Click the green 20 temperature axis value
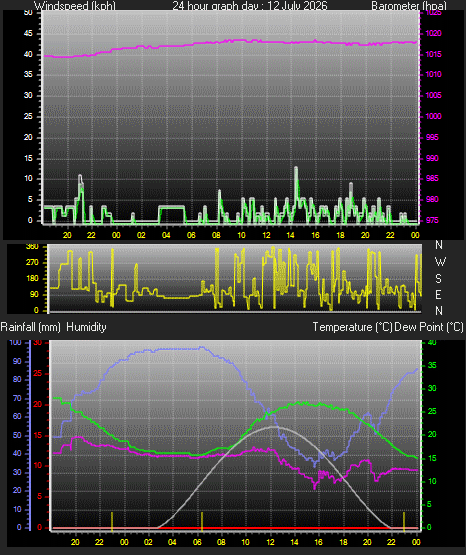This screenshot has width=466, height=555. [x=432, y=434]
